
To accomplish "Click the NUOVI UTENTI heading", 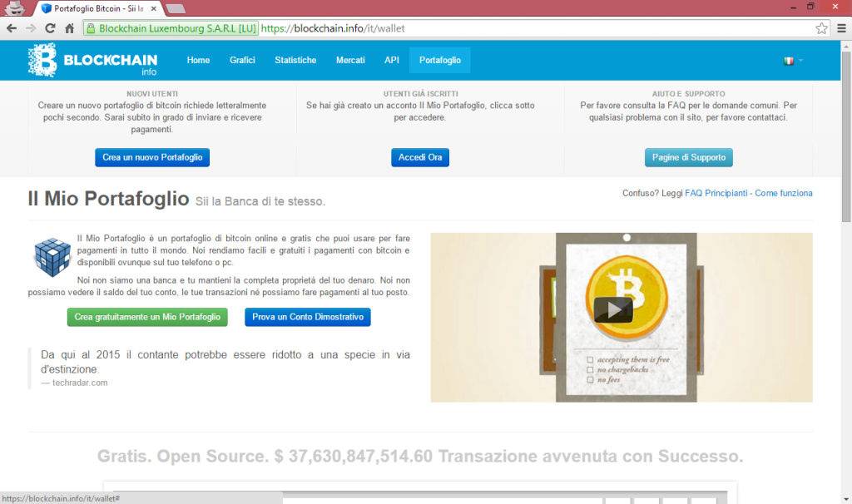I will coord(152,94).
